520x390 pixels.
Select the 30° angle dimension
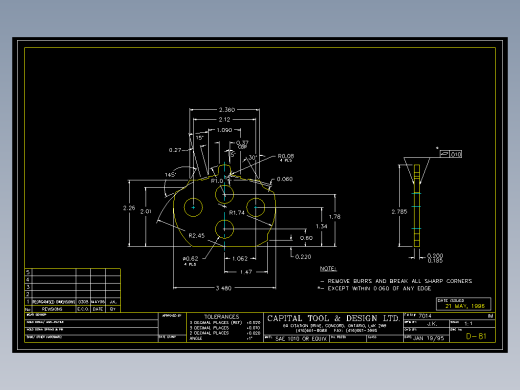point(252,157)
